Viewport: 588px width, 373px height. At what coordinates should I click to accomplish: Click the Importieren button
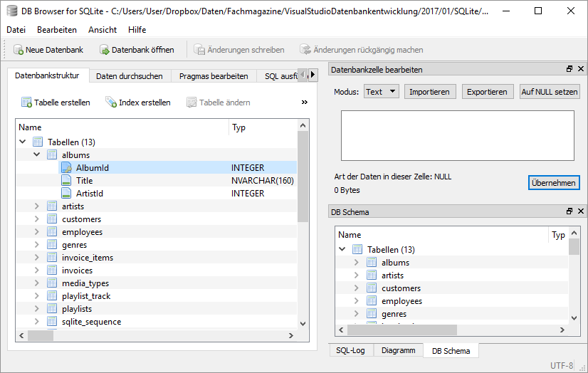[430, 91]
